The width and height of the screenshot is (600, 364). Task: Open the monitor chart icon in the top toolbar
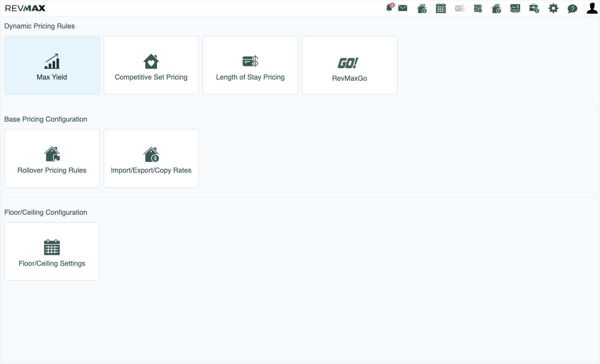point(515,8)
